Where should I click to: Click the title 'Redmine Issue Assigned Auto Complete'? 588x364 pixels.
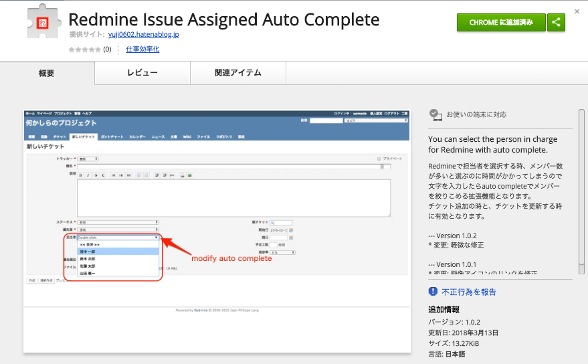coord(224,19)
